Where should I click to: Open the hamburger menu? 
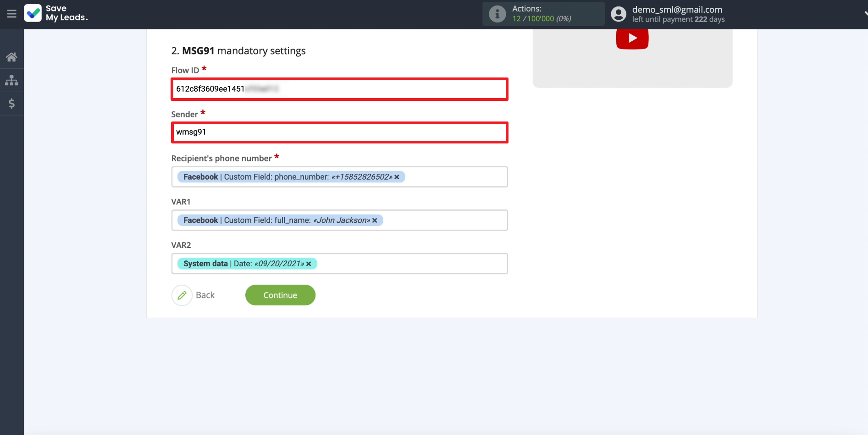(x=12, y=14)
